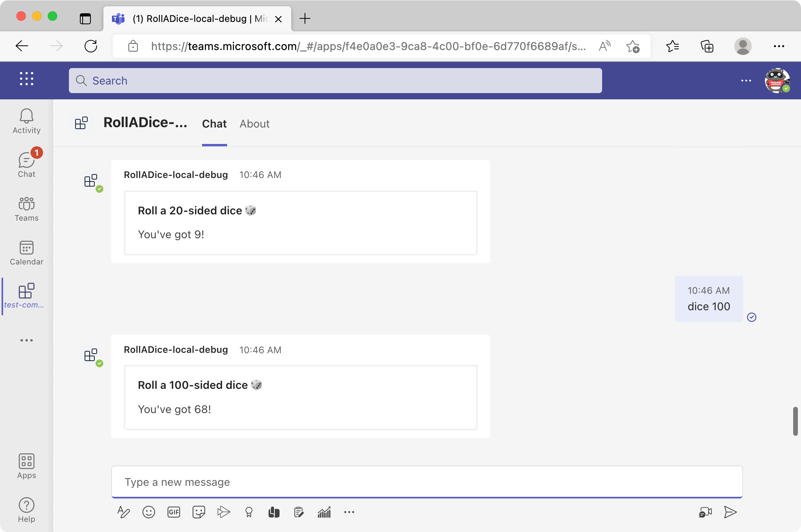Open more apps via sidebar ellipsis
The height and width of the screenshot is (532, 801).
point(26,340)
